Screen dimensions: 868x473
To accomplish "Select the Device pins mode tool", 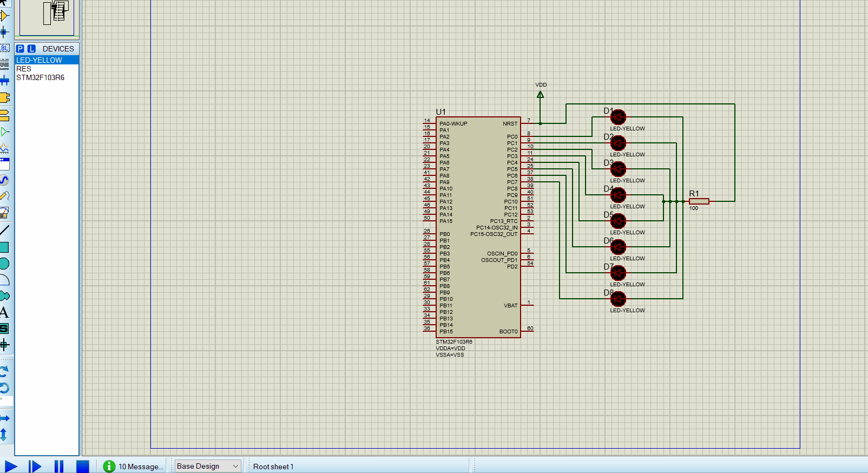I will point(4,132).
